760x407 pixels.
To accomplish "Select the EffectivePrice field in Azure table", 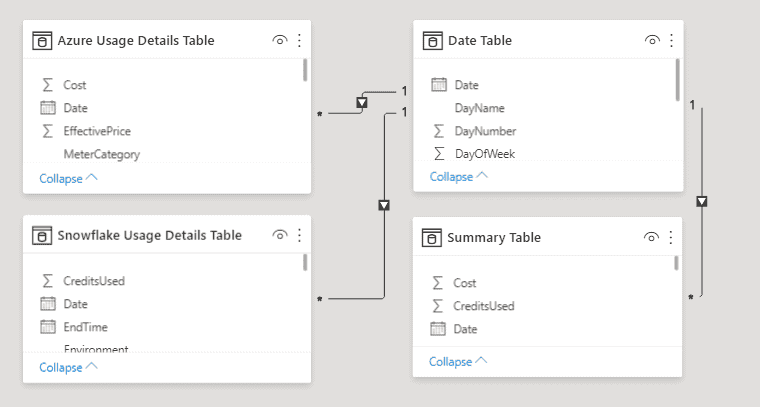I will (97, 131).
